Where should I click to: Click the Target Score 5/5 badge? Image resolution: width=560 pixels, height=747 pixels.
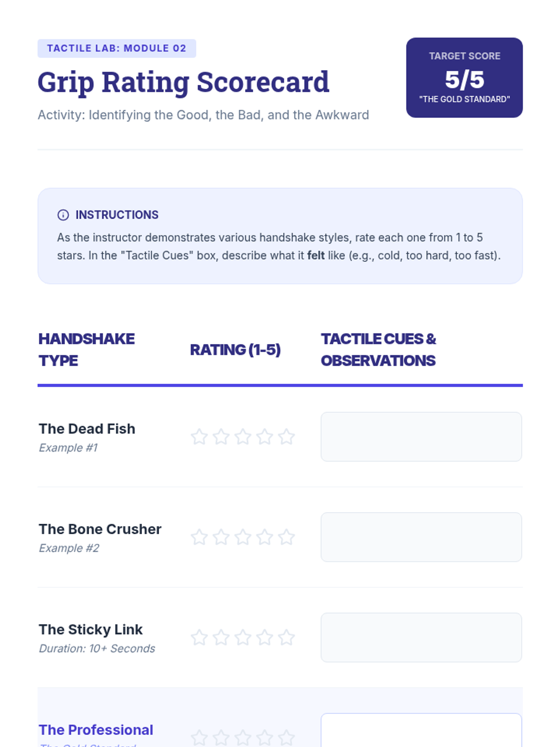click(464, 78)
